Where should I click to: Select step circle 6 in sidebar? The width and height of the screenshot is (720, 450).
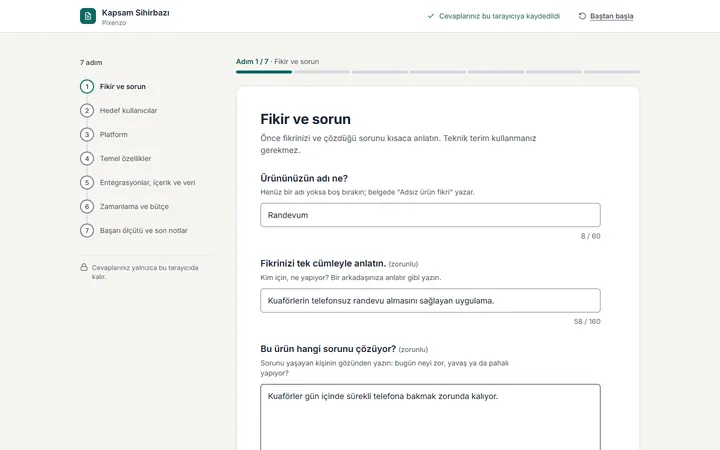[87, 207]
